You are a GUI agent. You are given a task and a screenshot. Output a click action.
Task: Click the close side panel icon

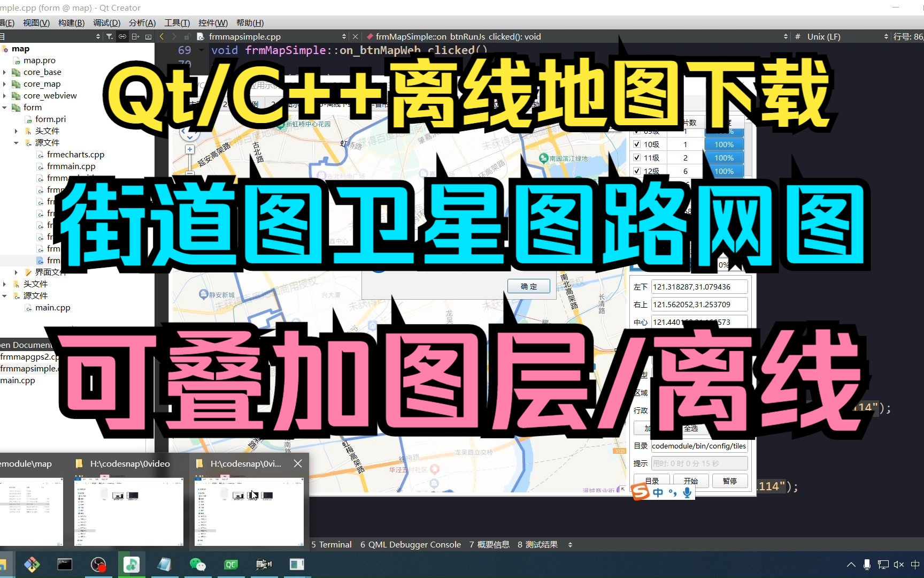[x=148, y=36]
